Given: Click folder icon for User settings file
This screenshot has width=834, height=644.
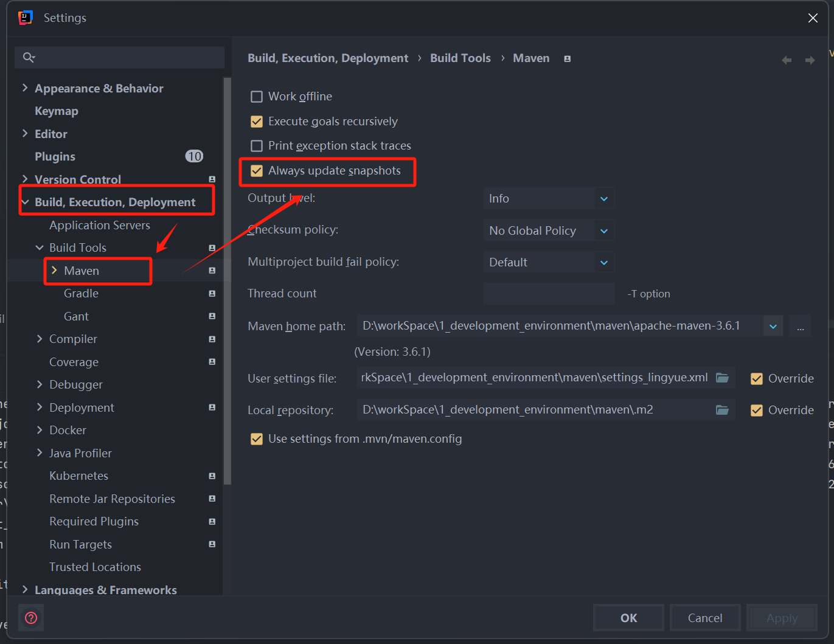Looking at the screenshot, I should 722,378.
